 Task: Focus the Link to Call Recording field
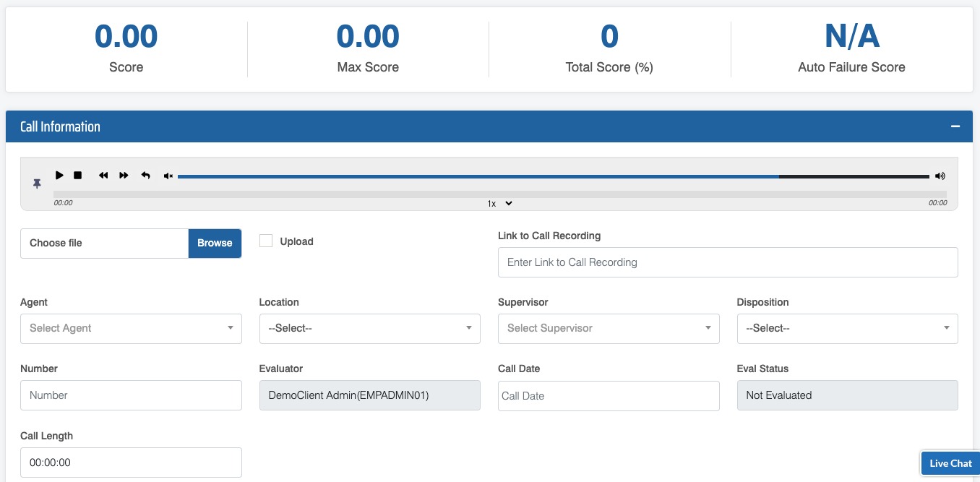pyautogui.click(x=727, y=262)
